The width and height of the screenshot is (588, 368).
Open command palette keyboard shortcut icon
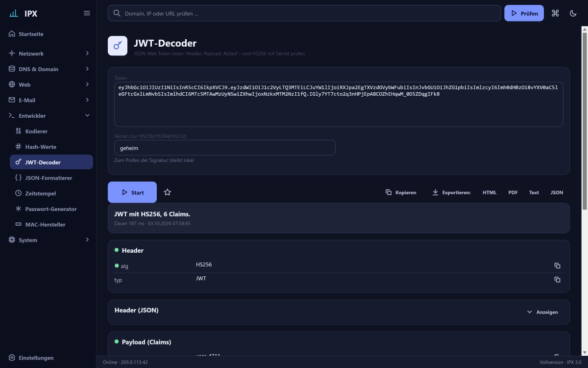point(555,13)
